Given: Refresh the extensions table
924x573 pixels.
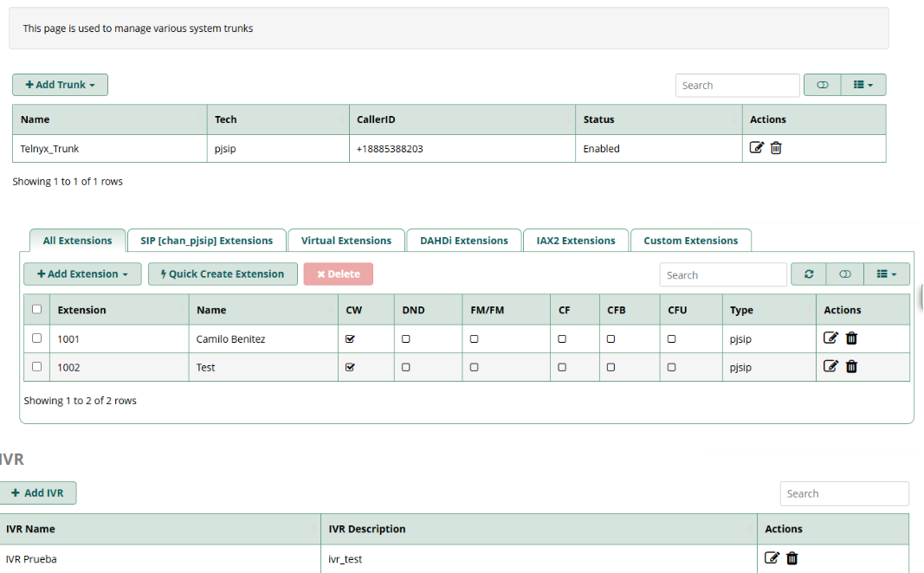Looking at the screenshot, I should 809,274.
